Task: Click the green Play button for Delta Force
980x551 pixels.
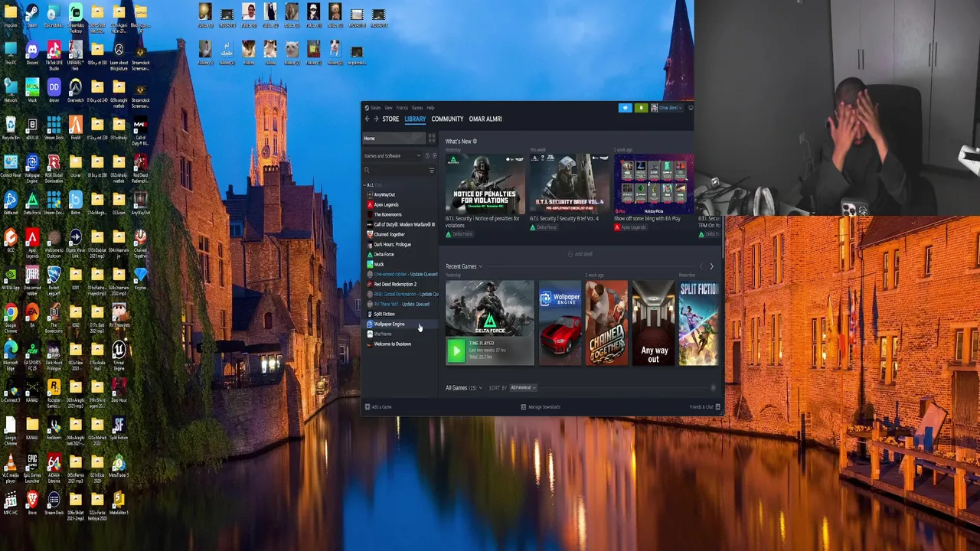Action: (x=456, y=350)
